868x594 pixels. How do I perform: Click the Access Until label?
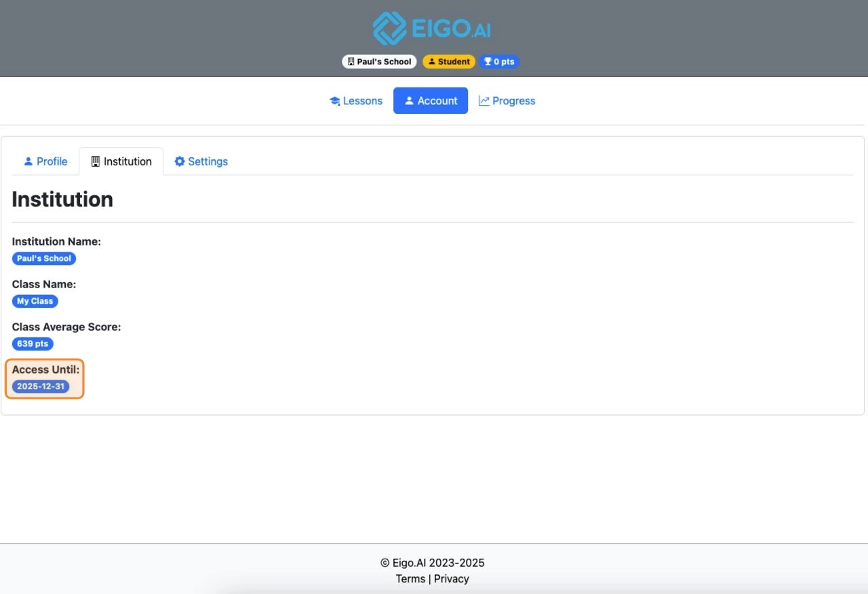(x=46, y=370)
